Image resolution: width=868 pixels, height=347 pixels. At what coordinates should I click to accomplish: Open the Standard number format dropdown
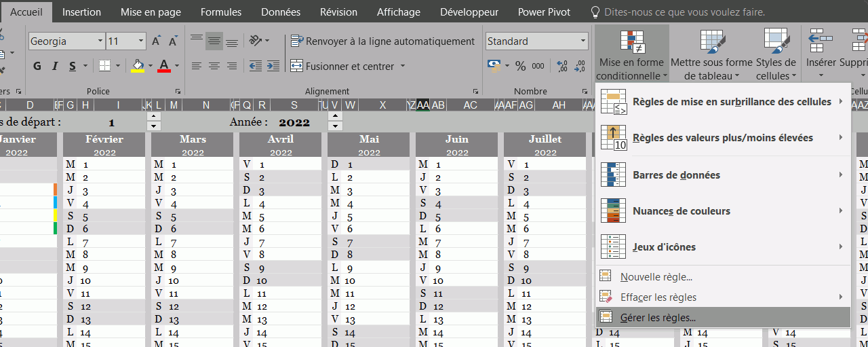pyautogui.click(x=583, y=41)
